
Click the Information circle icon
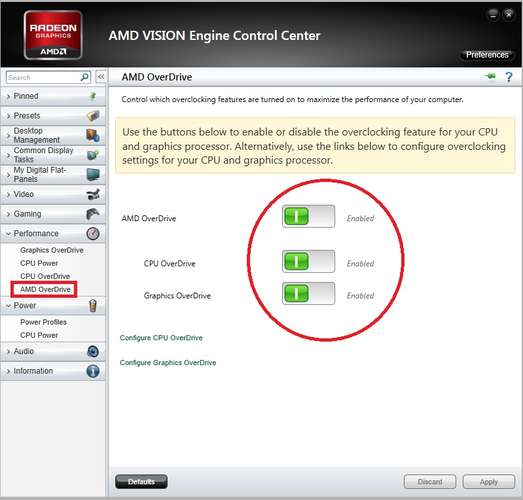pos(93,371)
